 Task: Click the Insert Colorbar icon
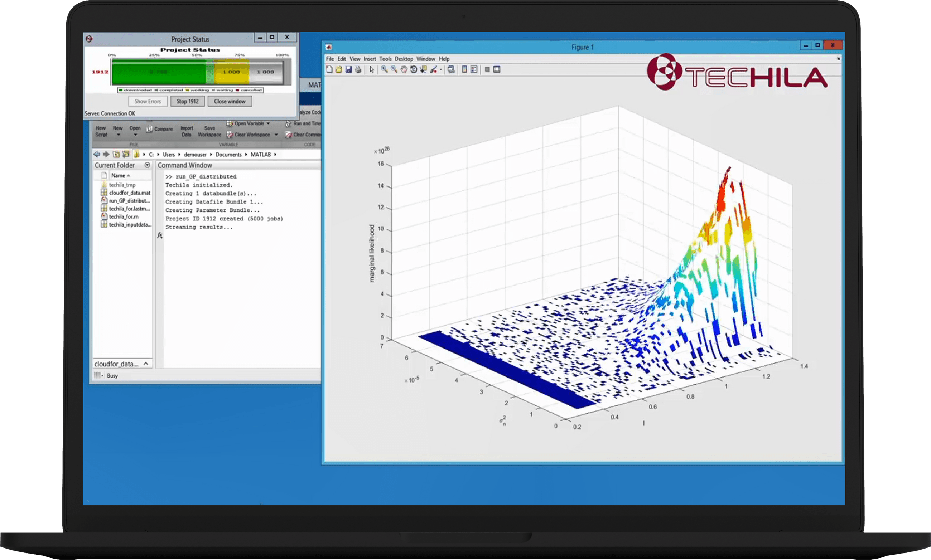coord(464,69)
